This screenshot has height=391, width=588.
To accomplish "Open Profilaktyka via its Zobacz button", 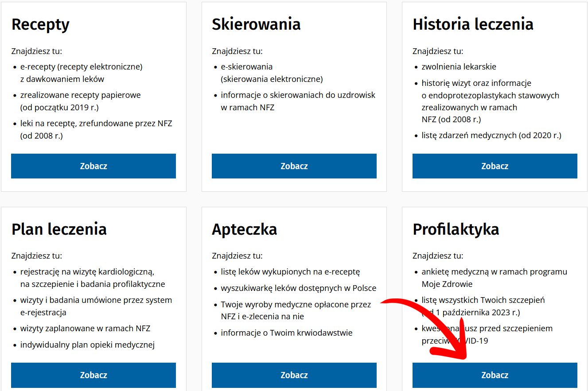I will pyautogui.click(x=495, y=375).
